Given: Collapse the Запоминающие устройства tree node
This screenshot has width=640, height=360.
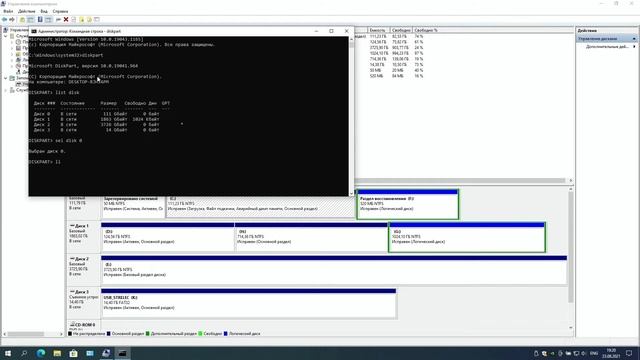Looking at the screenshot, I should click(6, 78).
